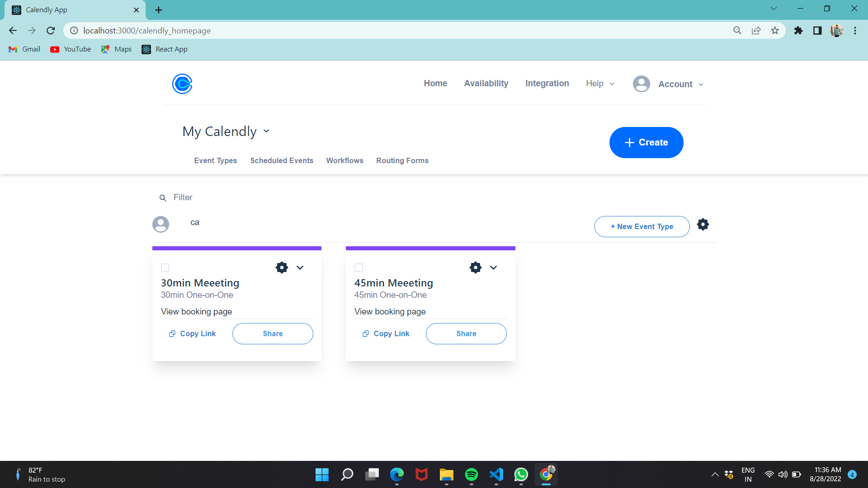Screen dimensions: 868x488
Task: Click the Calendly logo
Action: pyautogui.click(x=182, y=84)
